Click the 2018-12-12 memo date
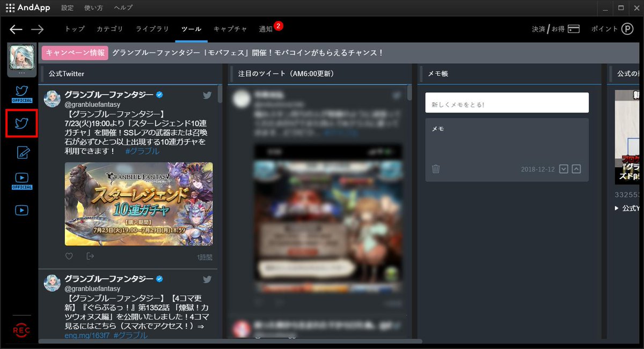This screenshot has height=349, width=644. click(538, 169)
